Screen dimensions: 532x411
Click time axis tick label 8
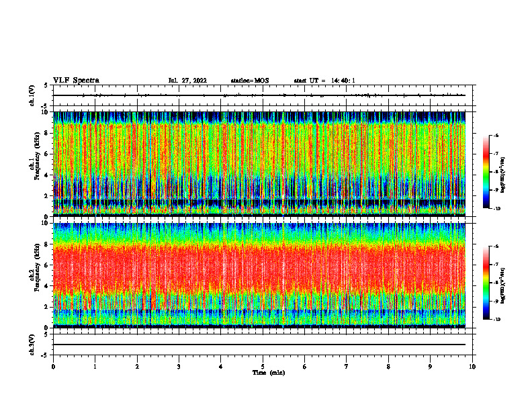tap(388, 367)
